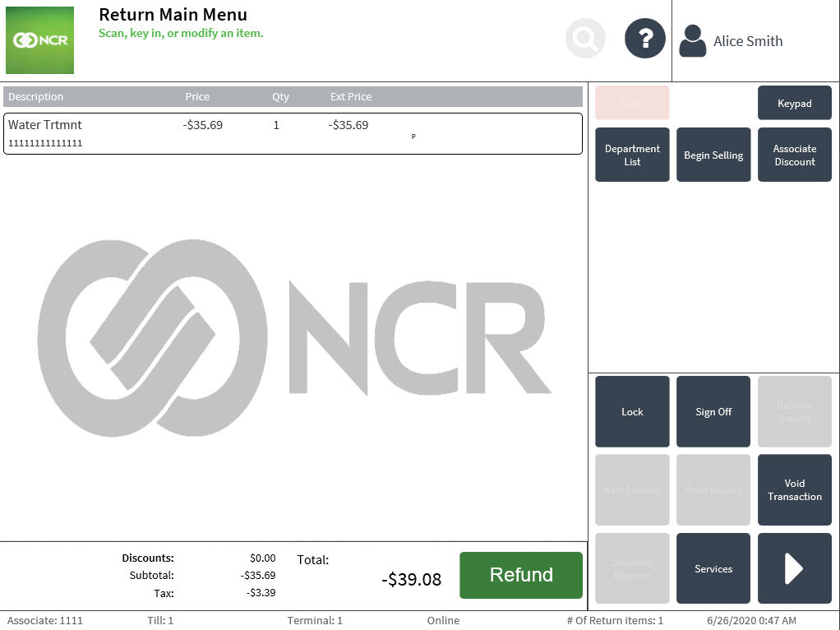The image size is (840, 630).
Task: Click the Discounts value $0.00
Action: click(x=262, y=558)
